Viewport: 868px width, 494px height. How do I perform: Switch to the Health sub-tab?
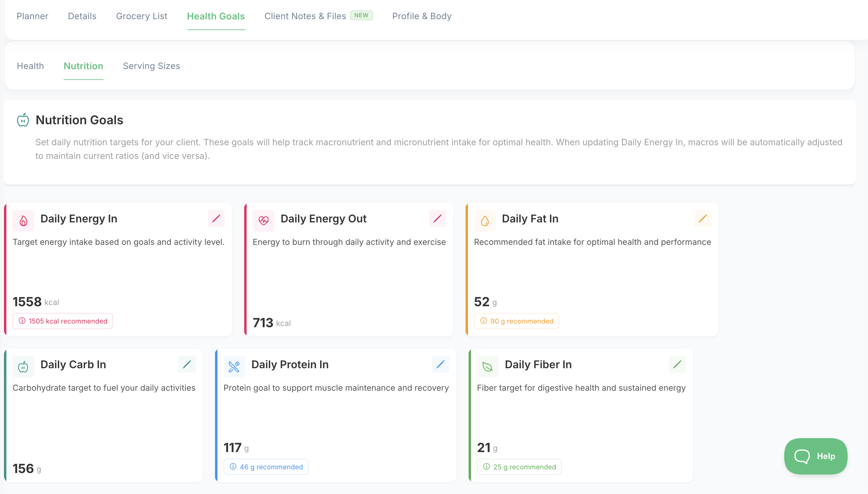(30, 66)
